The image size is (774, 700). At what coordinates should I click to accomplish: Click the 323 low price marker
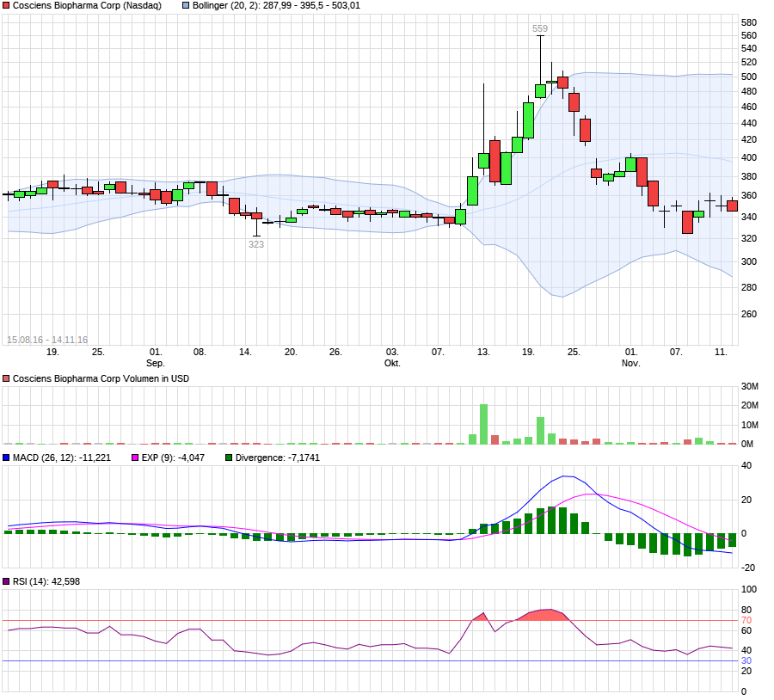click(x=256, y=244)
